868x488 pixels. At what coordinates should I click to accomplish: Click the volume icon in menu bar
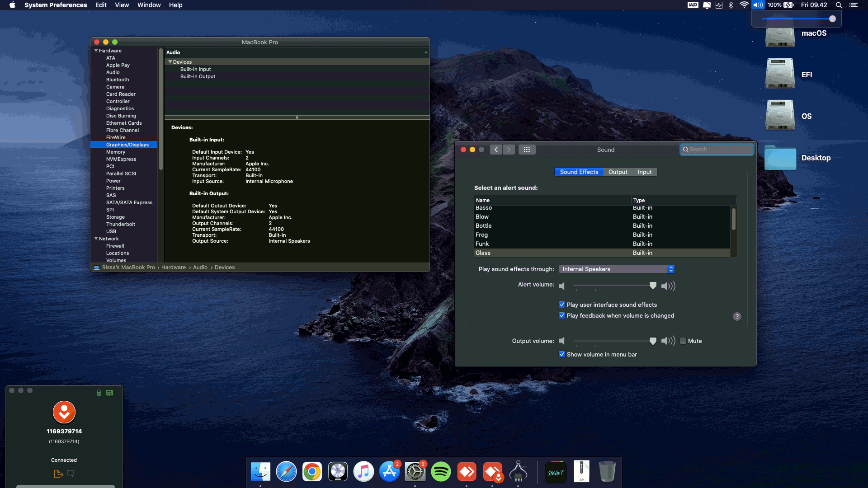(x=758, y=5)
